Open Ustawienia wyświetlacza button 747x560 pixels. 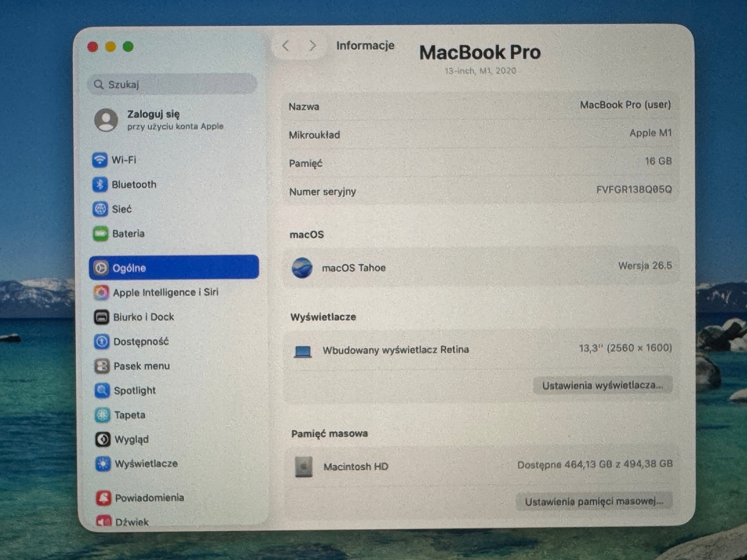603,385
